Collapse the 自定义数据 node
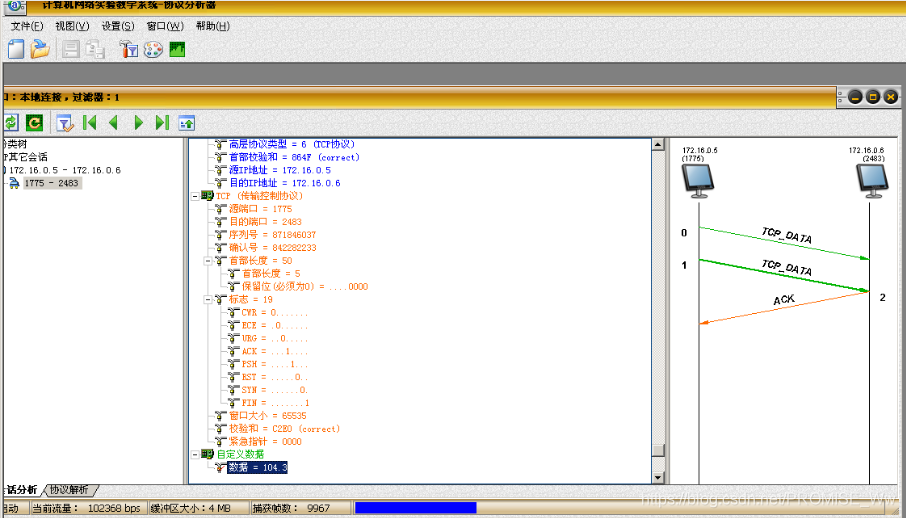This screenshot has height=518, width=906. tap(195, 454)
